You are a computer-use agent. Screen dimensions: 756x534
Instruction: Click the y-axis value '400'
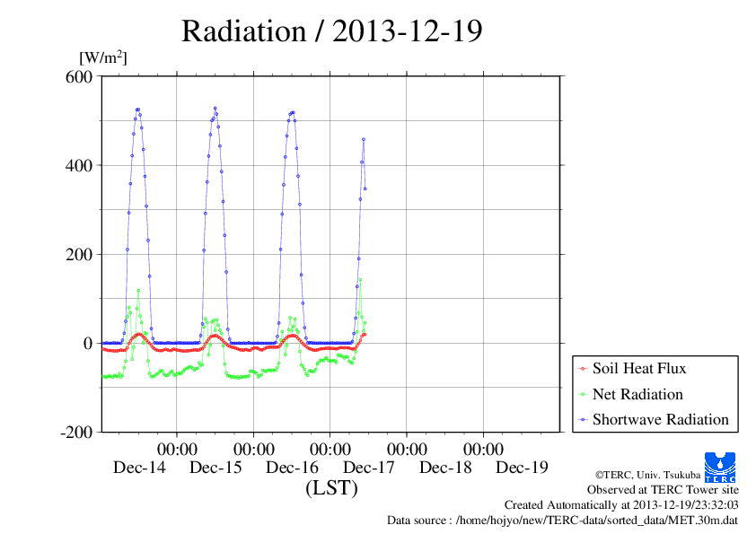point(79,165)
